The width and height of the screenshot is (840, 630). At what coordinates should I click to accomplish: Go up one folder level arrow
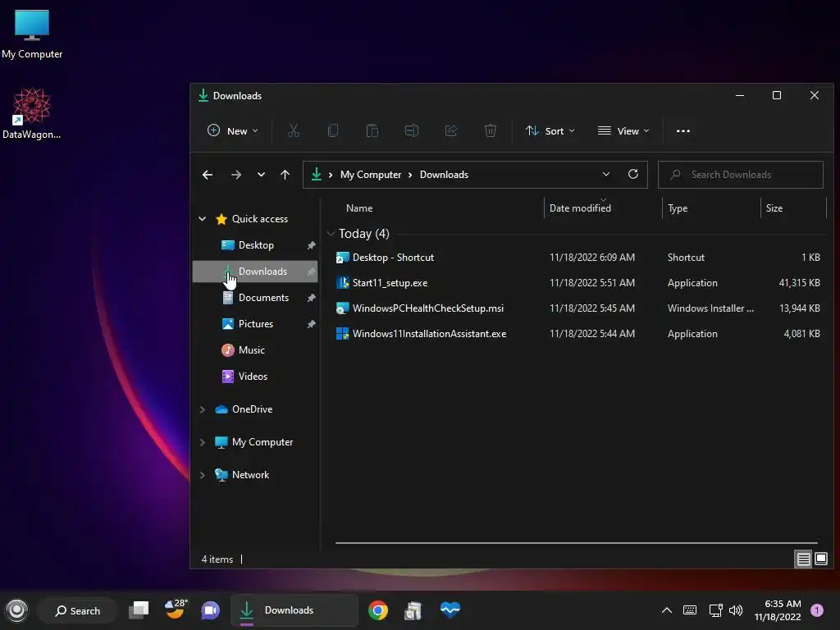285,175
